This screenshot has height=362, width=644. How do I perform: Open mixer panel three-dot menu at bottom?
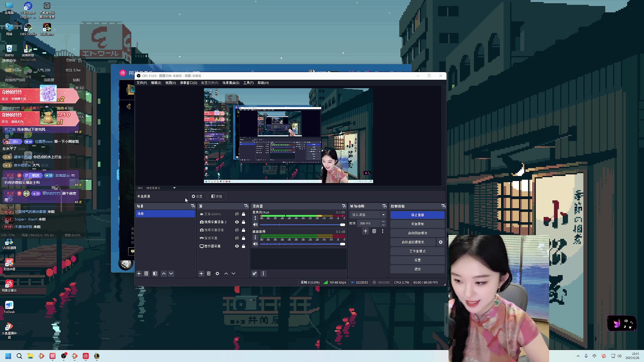(x=263, y=274)
